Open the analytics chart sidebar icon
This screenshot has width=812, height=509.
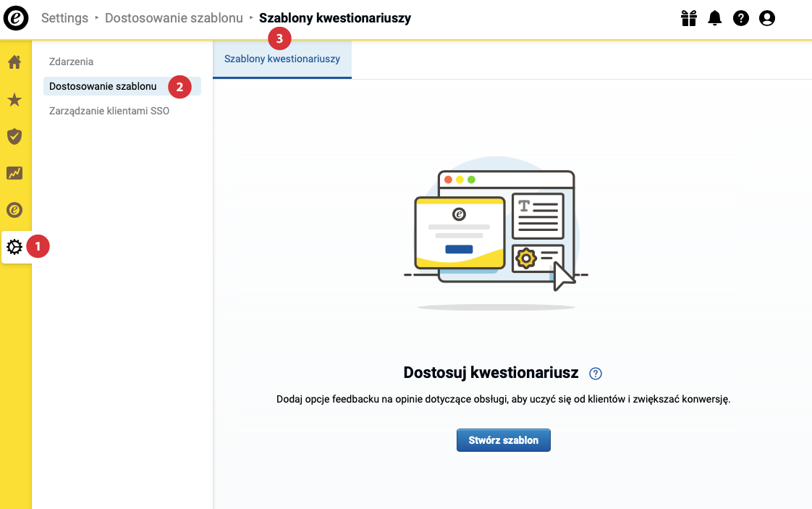pyautogui.click(x=14, y=173)
